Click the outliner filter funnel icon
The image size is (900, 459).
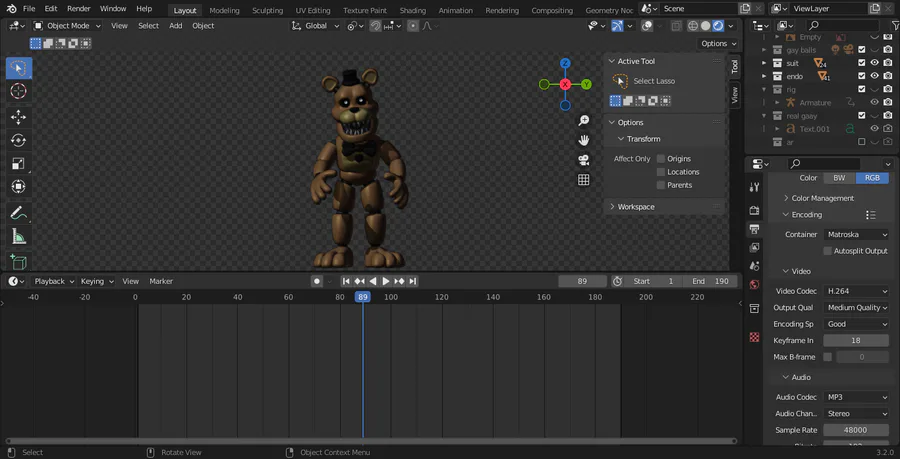click(x=894, y=25)
